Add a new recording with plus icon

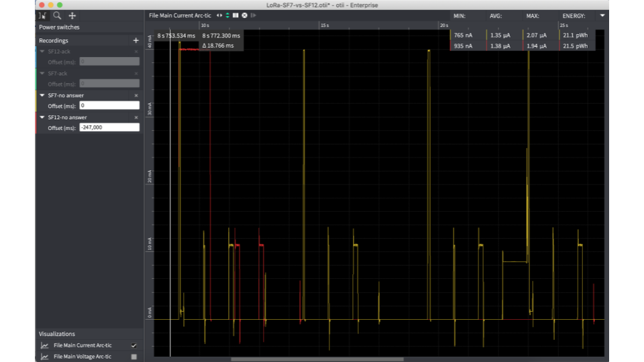[136, 40]
